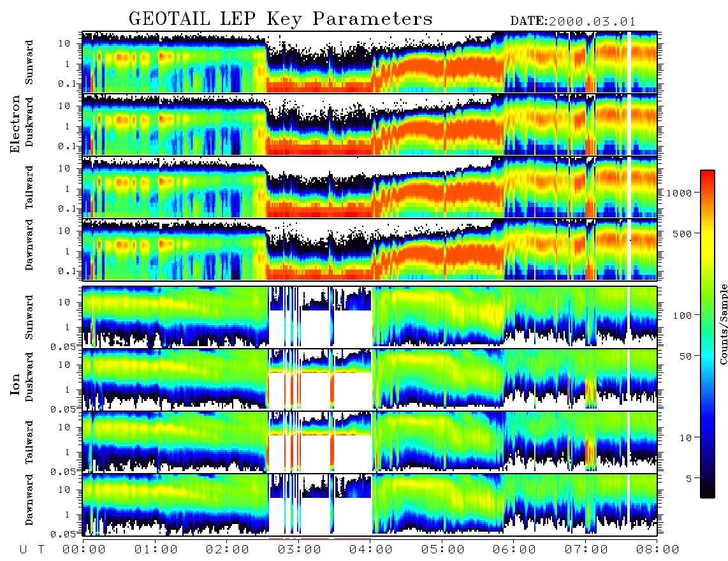Click the 03:00 time tick label
This screenshot has height=561, width=728.
coord(299,550)
